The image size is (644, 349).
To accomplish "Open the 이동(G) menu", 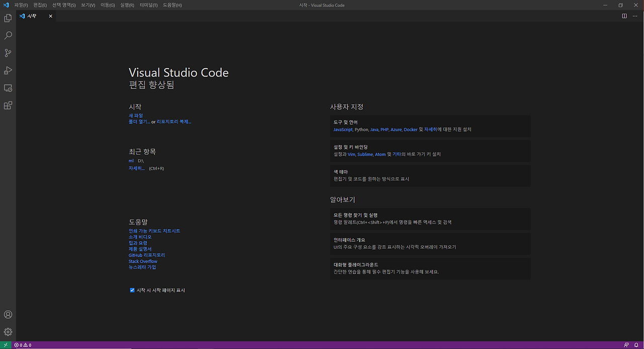I will [108, 5].
